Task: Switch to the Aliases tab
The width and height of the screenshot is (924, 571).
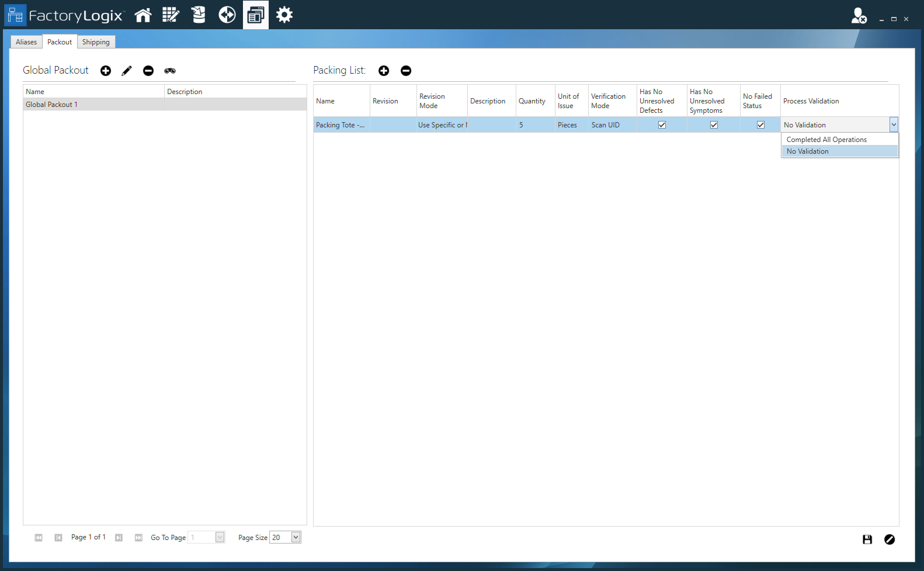Action: [x=26, y=42]
